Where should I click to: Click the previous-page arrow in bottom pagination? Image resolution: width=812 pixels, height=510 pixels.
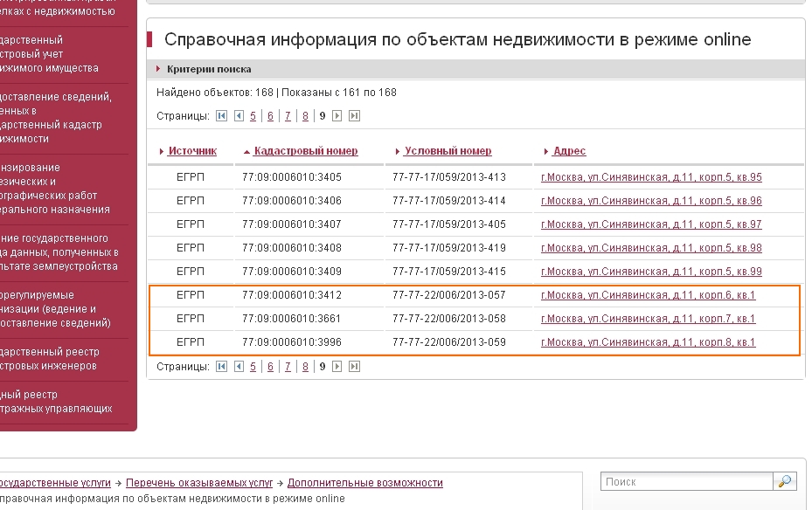pos(239,367)
